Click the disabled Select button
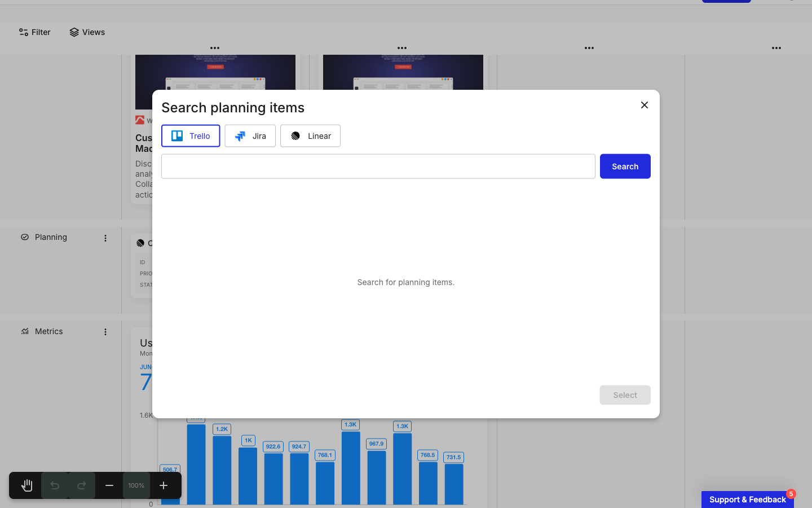 [625, 395]
